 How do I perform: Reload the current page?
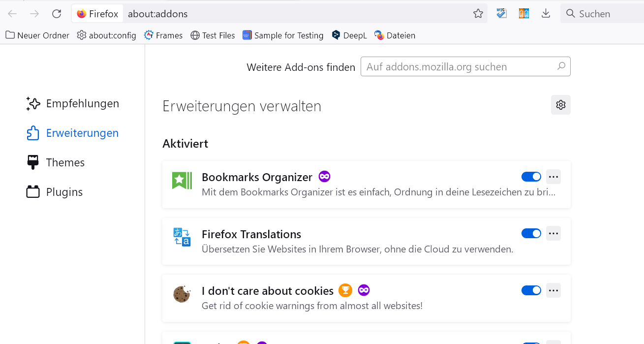[x=57, y=14]
